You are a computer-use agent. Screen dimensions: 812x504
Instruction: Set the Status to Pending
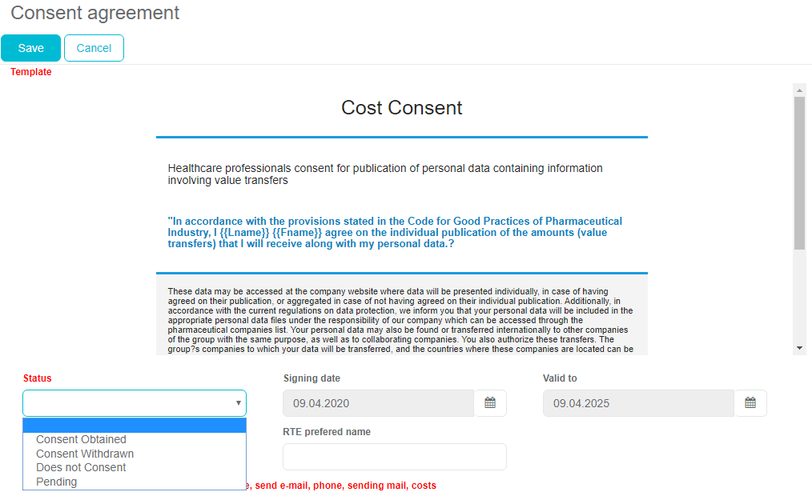click(x=56, y=482)
